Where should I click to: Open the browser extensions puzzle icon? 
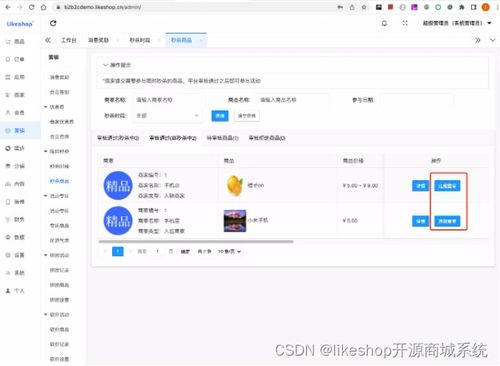click(x=462, y=7)
